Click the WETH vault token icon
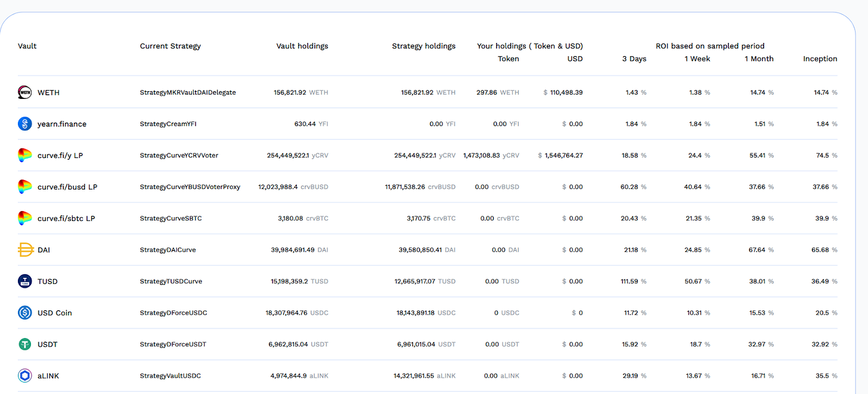Screen dimensions: 868x394 [24, 92]
